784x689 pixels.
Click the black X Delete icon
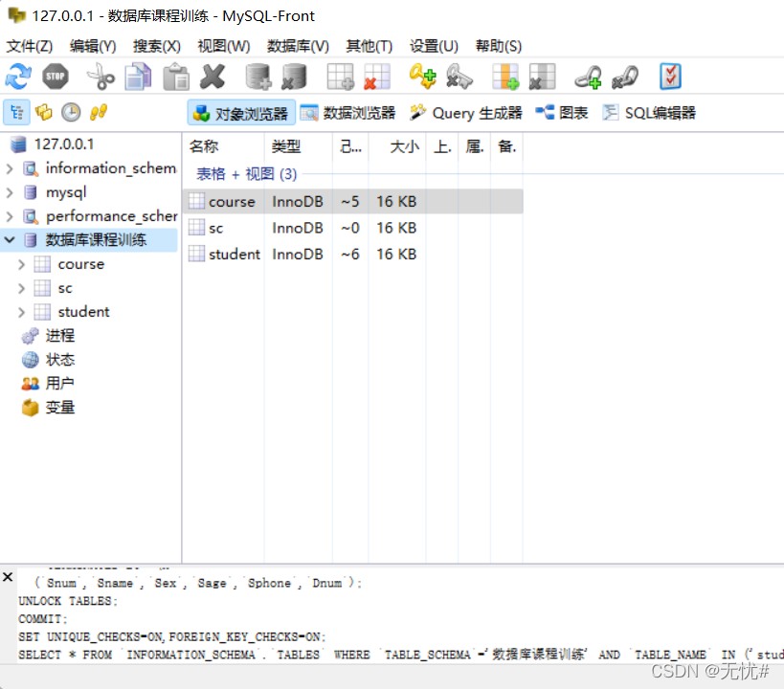pos(213,77)
